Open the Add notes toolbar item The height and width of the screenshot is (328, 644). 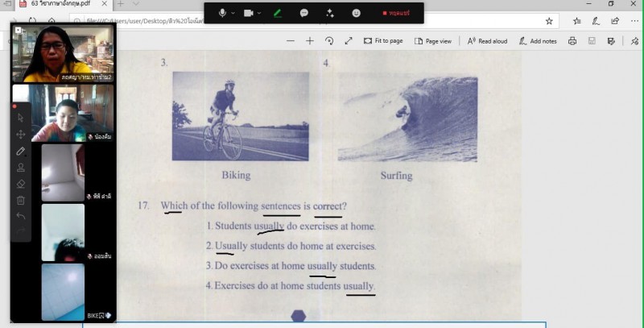pyautogui.click(x=538, y=41)
